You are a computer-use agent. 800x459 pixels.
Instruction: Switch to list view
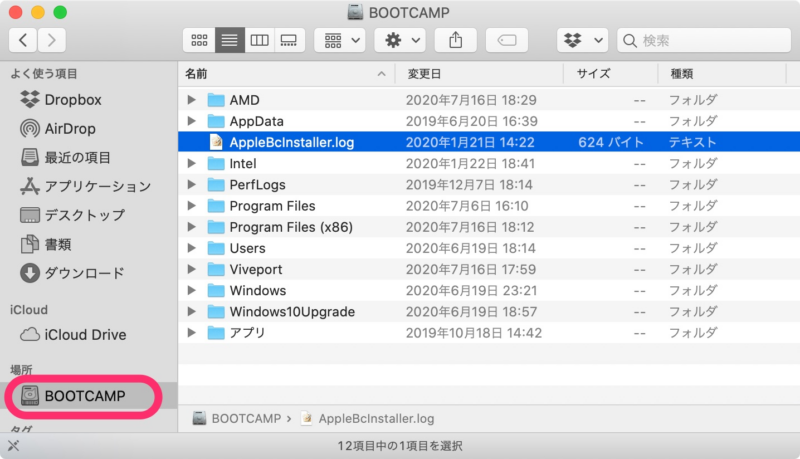point(230,40)
